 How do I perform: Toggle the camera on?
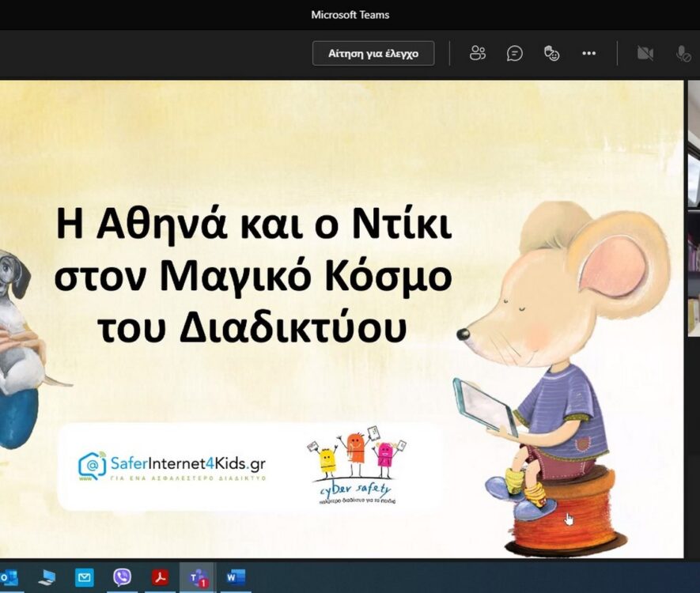(x=645, y=54)
